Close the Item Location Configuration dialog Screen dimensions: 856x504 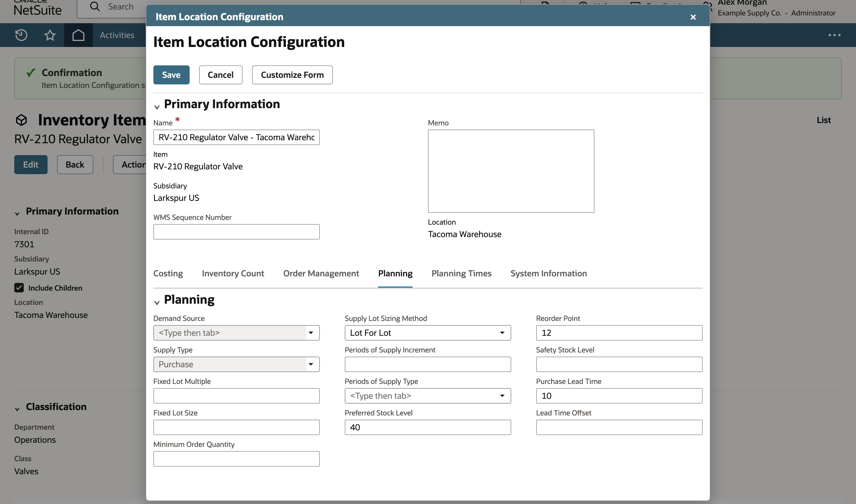pyautogui.click(x=693, y=17)
